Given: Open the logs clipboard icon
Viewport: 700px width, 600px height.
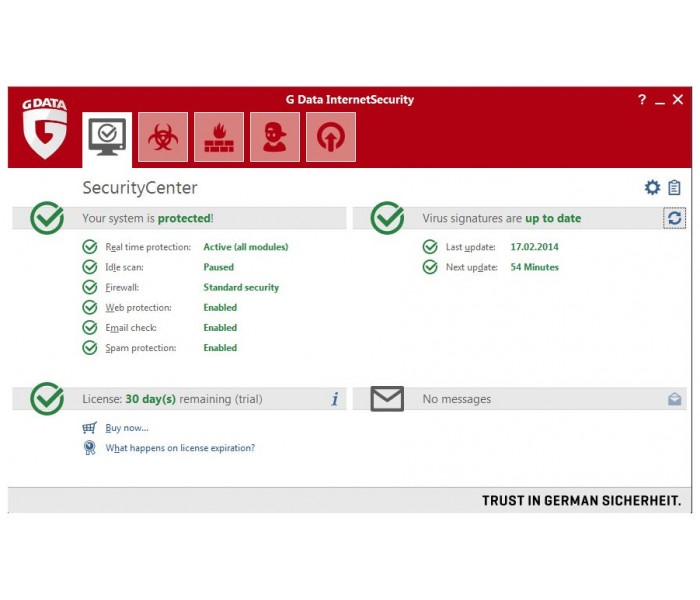Looking at the screenshot, I should [674, 187].
